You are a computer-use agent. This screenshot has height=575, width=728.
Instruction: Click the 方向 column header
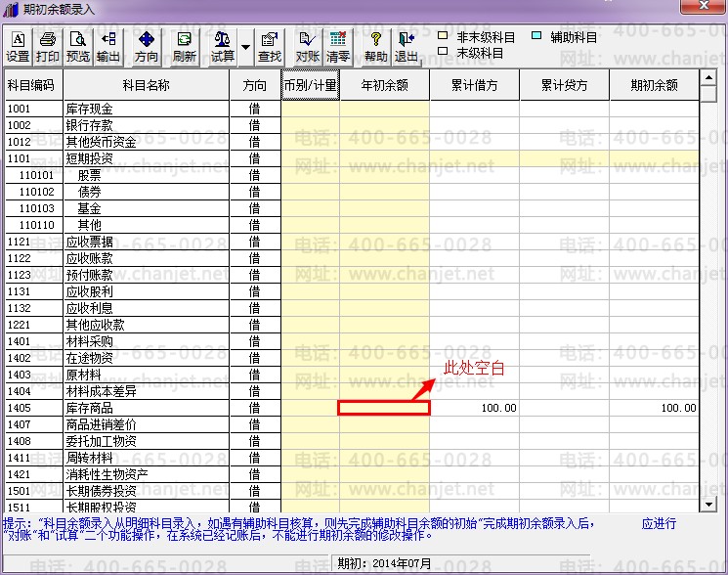[255, 85]
